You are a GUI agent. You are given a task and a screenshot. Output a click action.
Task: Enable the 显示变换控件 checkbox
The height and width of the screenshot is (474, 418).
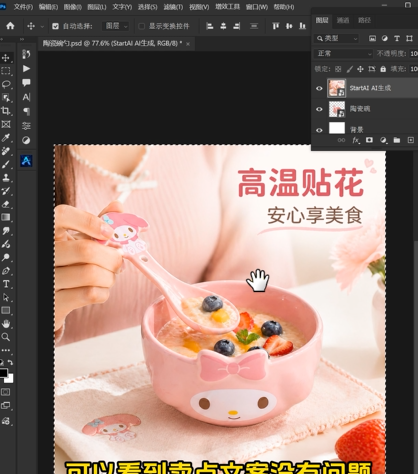coord(142,26)
